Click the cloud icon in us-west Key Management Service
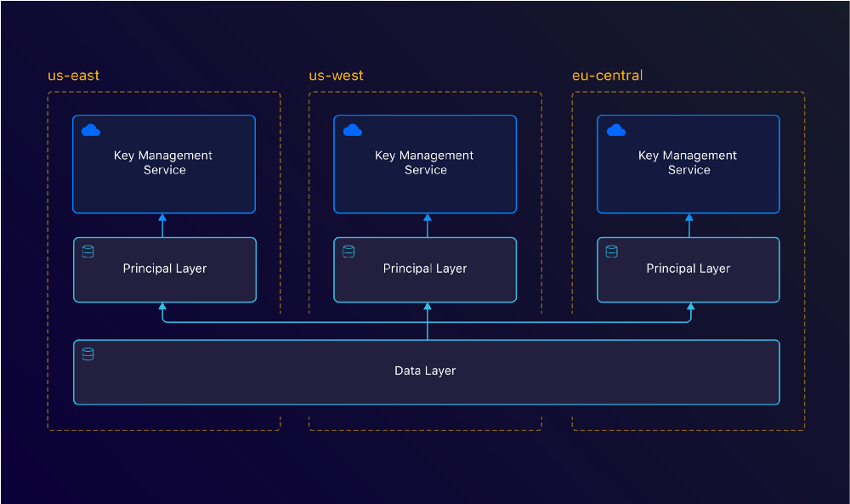The height and width of the screenshot is (504, 850). [352, 129]
